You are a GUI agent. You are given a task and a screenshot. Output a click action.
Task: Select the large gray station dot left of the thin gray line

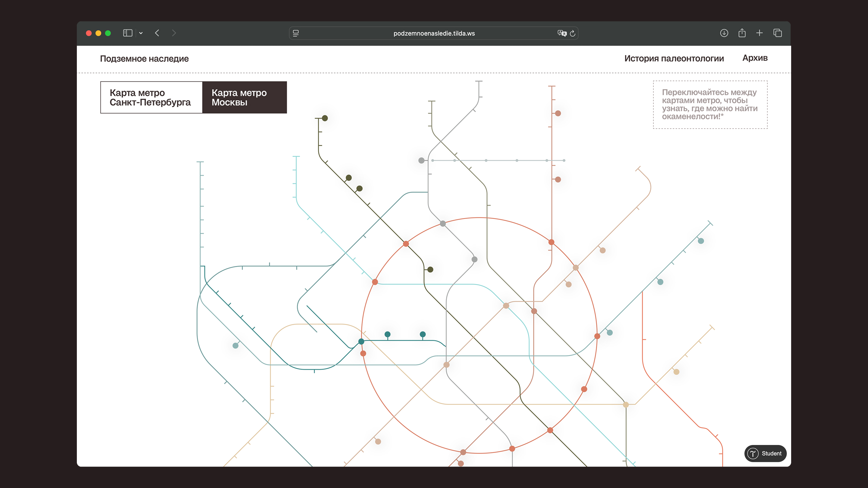(x=421, y=160)
